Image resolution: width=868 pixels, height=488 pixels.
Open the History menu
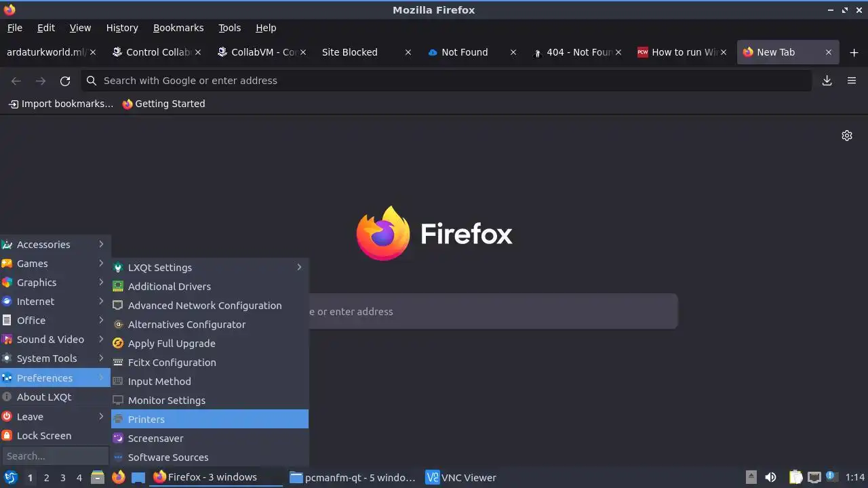(122, 28)
